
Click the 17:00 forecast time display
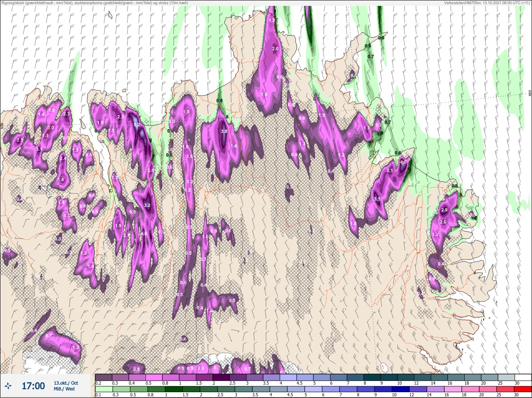click(x=33, y=386)
